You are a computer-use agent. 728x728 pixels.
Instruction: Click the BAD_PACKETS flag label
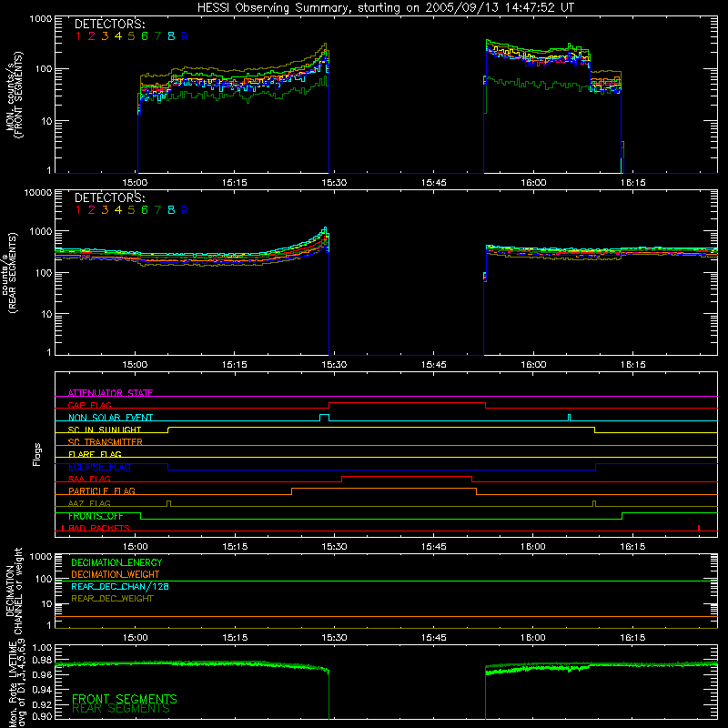point(99,528)
